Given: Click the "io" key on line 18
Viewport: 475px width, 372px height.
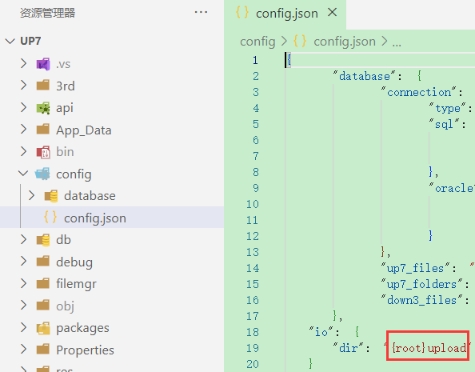Looking at the screenshot, I should pyautogui.click(x=321, y=332).
